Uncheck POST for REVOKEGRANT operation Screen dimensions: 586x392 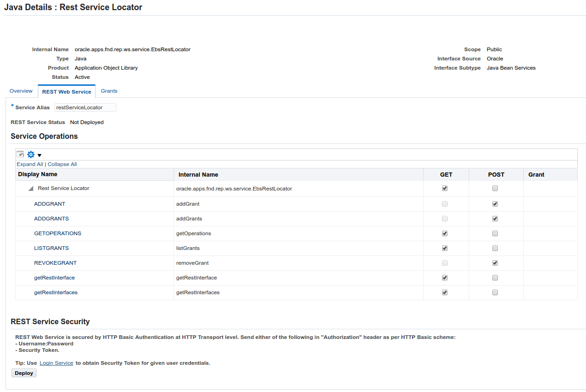click(495, 262)
